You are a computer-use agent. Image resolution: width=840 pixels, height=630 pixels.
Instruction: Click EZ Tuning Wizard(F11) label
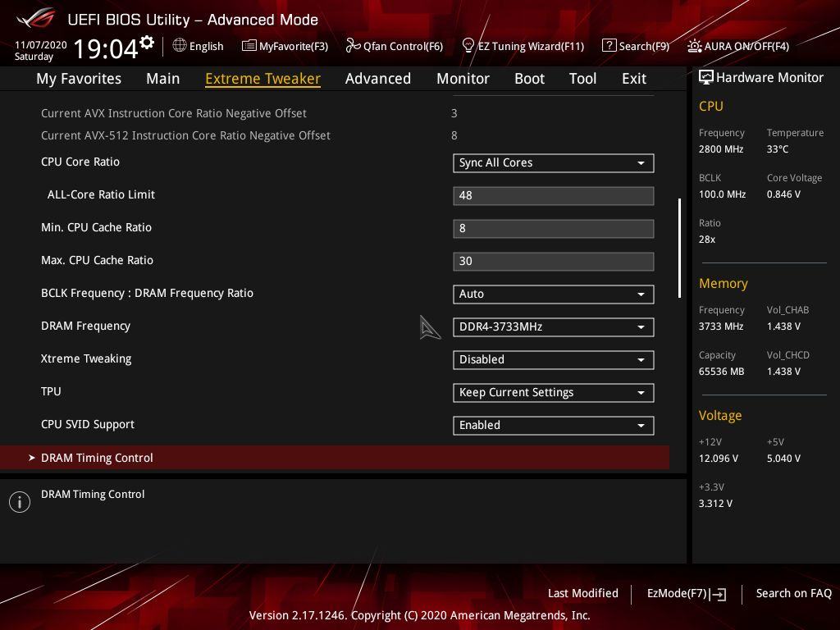click(x=531, y=46)
